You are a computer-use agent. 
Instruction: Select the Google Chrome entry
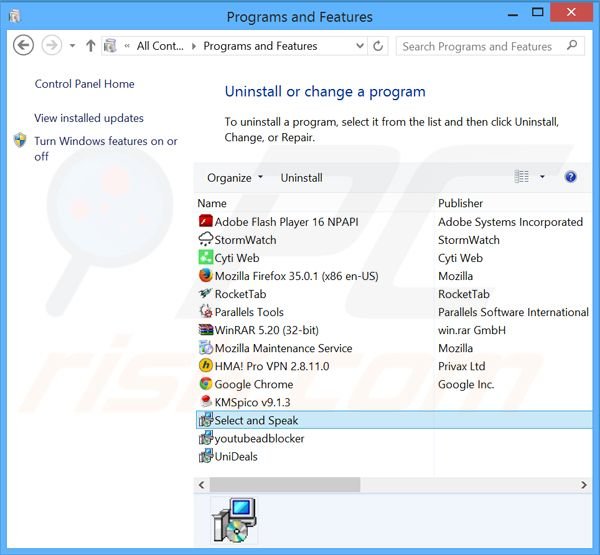[254, 384]
